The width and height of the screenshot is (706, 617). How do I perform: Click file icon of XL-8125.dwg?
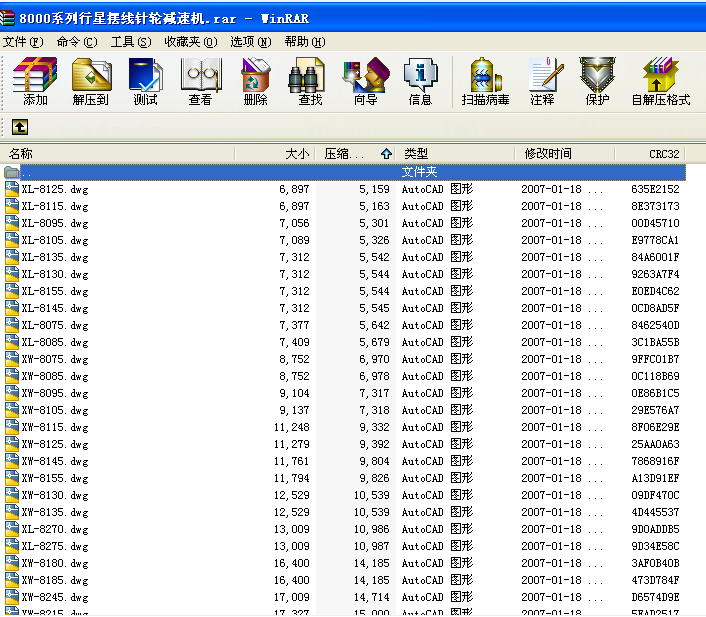[x=12, y=189]
